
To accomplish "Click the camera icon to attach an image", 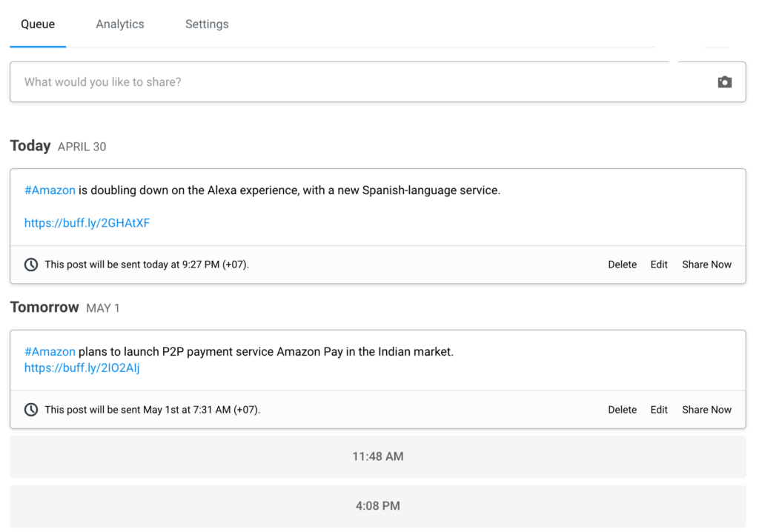I will (x=724, y=82).
